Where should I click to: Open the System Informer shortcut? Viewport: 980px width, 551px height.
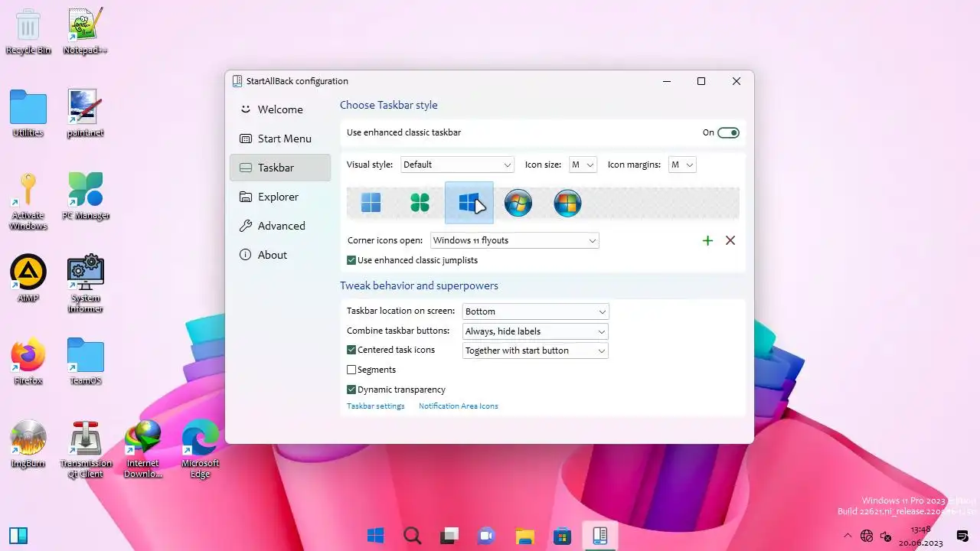(x=85, y=284)
